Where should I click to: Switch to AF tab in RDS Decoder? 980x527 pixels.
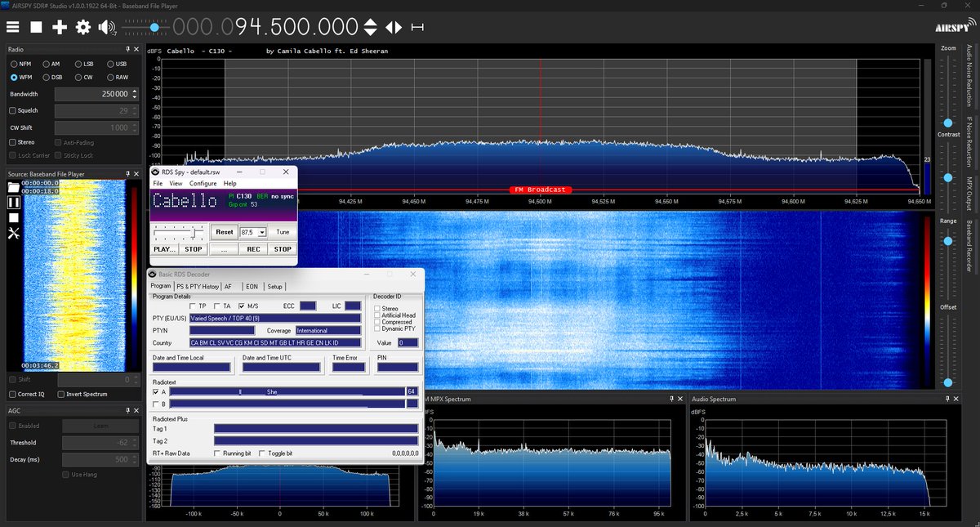point(228,287)
